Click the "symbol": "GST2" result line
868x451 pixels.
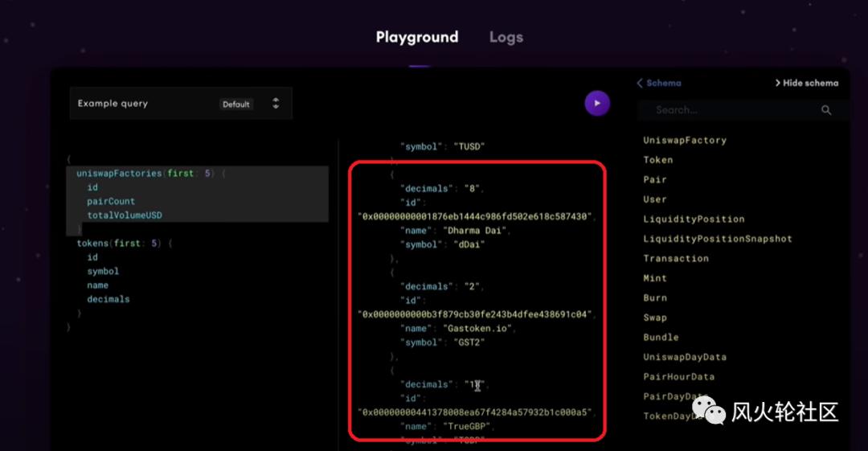coord(442,342)
